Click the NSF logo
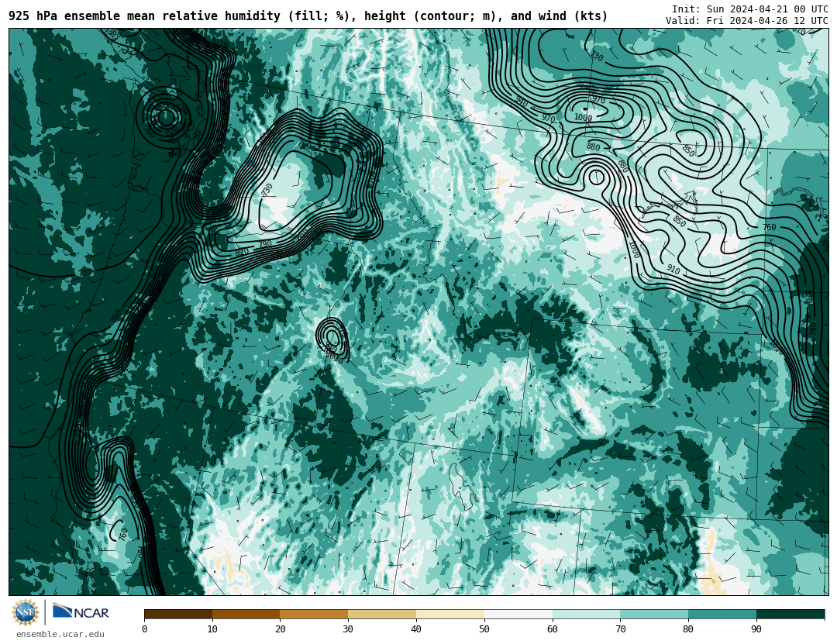The width and height of the screenshot is (837, 644). [25, 612]
